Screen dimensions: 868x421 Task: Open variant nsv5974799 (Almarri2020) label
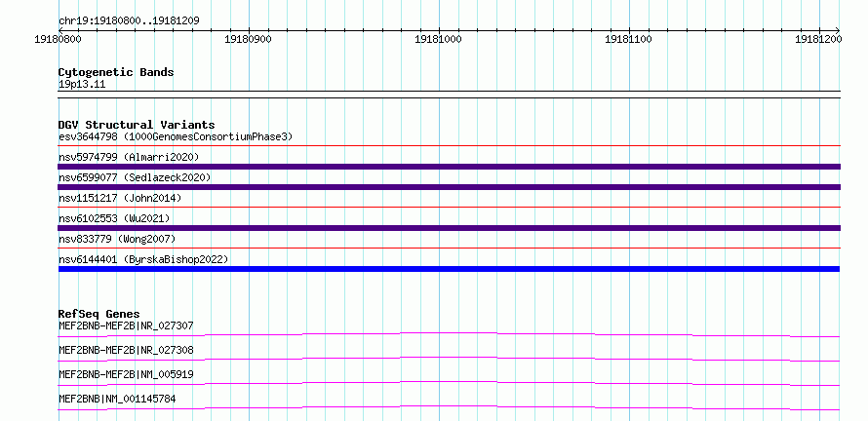coord(129,157)
